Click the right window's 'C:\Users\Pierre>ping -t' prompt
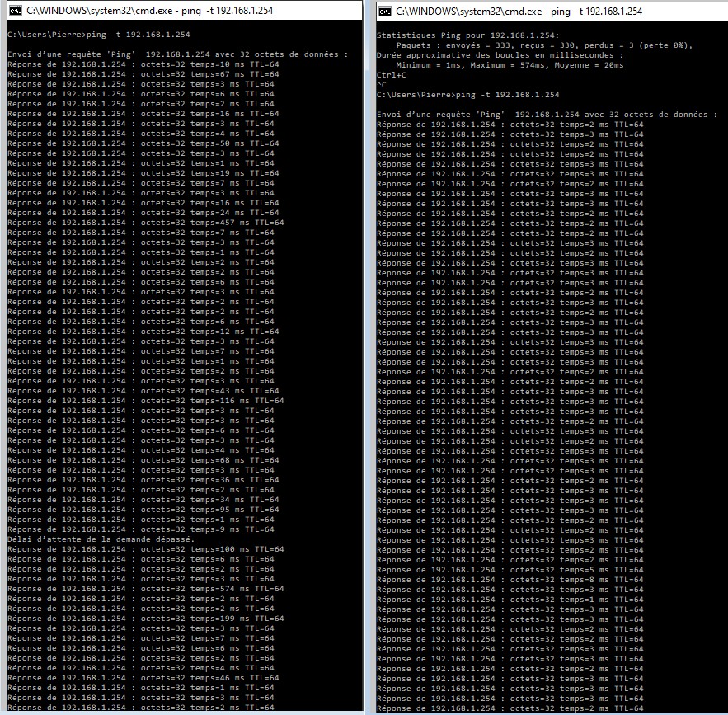The width and height of the screenshot is (728, 715). tap(467, 95)
